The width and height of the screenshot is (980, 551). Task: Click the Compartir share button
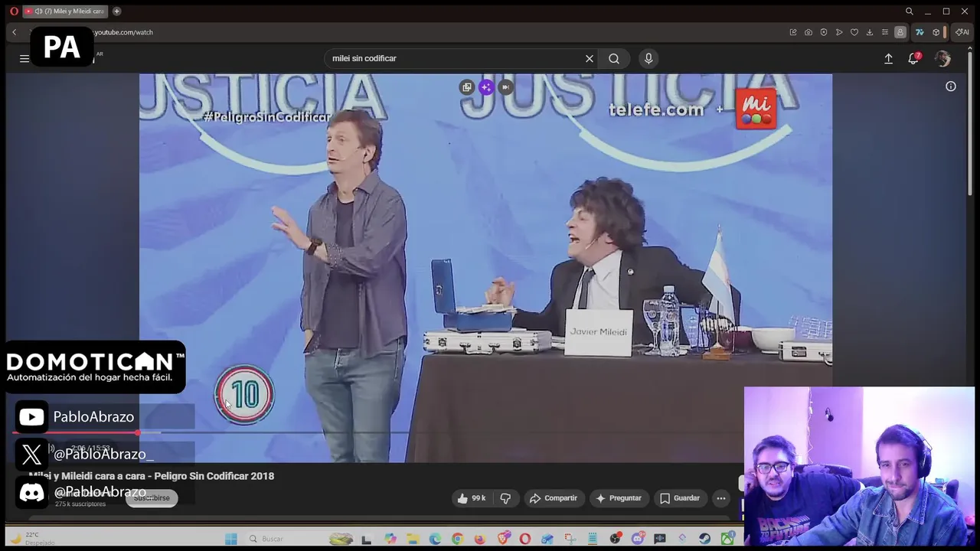pyautogui.click(x=554, y=498)
